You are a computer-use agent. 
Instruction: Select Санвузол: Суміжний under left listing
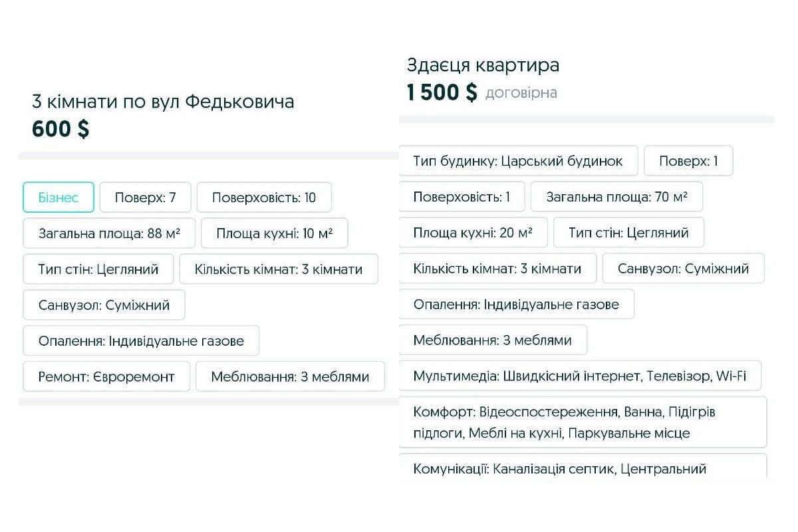pos(103,305)
